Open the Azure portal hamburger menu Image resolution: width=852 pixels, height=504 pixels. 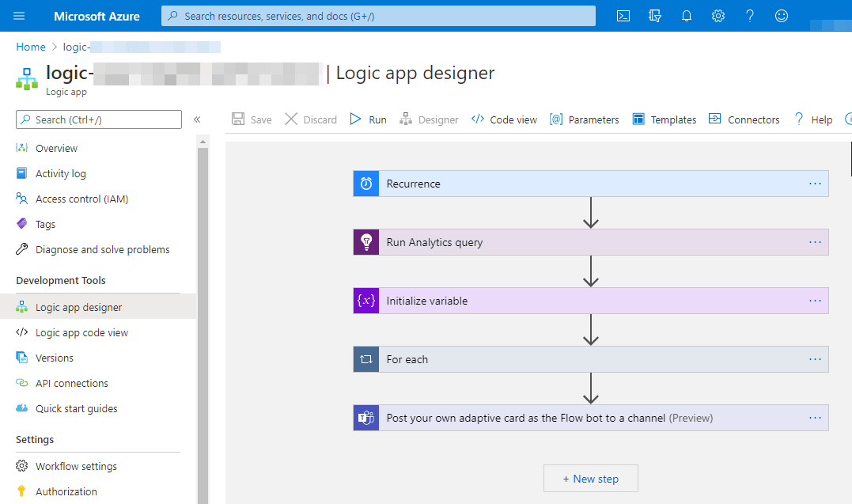click(x=19, y=16)
